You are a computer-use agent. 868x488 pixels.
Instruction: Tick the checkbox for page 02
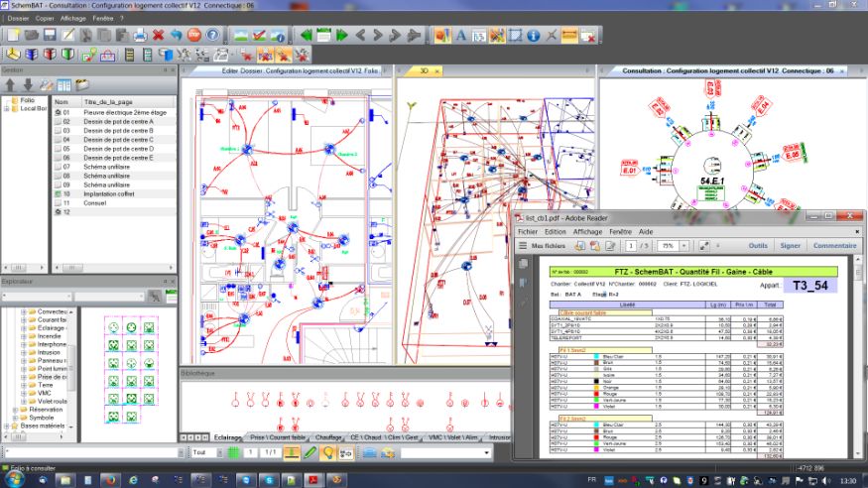[58, 121]
